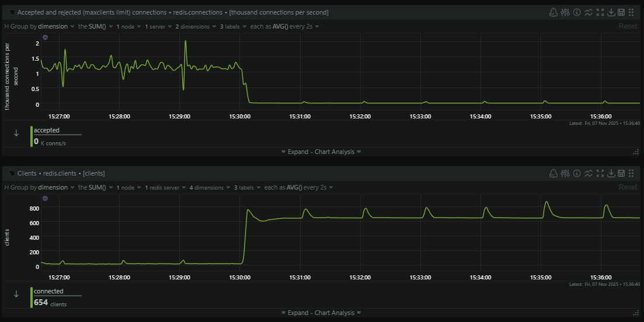This screenshot has width=644, height=322.
Task: Click Reset in redis.connections chart
Action: (628, 26)
